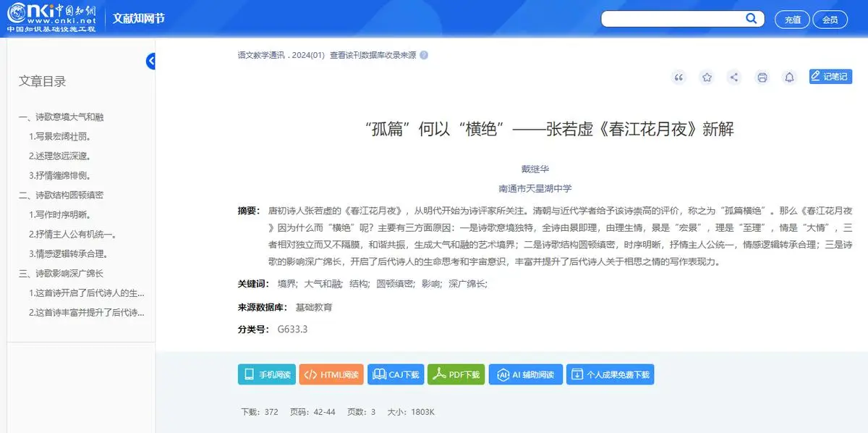Image resolution: width=868 pixels, height=433 pixels.
Task: Open HTML阅读 view
Action: [x=331, y=374]
